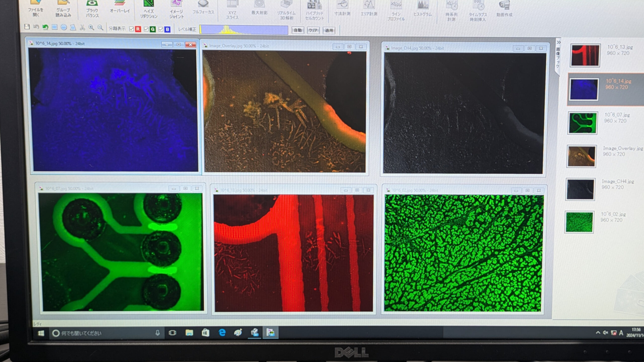Image resolution: width=644 pixels, height=362 pixels.
Task: Select the rectangle selection tool
Action: [x=55, y=27]
